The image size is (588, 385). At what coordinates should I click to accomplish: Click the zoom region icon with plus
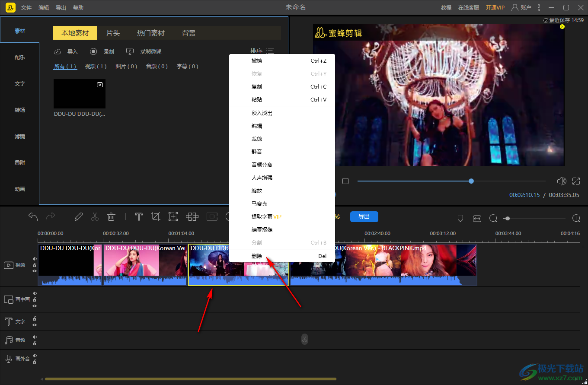(173, 216)
